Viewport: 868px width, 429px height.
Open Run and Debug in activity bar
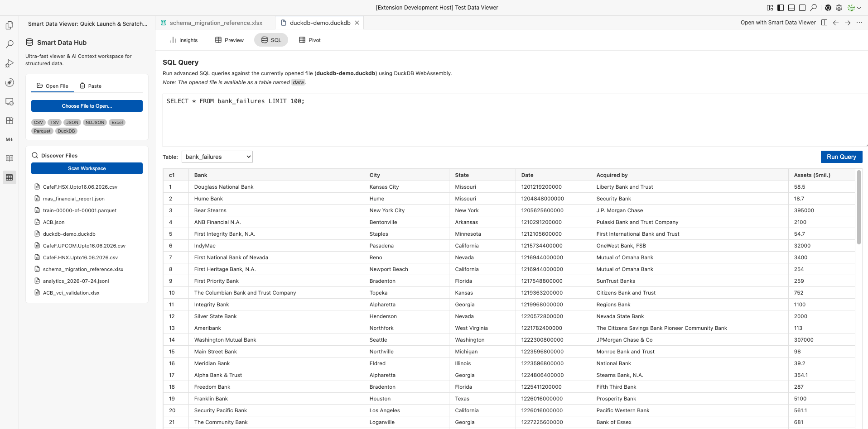coord(9,63)
